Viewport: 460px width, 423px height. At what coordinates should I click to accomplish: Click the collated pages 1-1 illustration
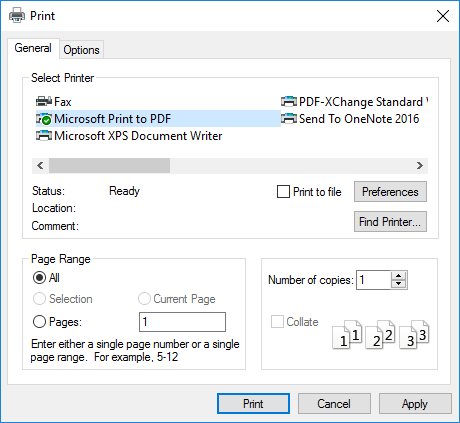[x=347, y=334]
